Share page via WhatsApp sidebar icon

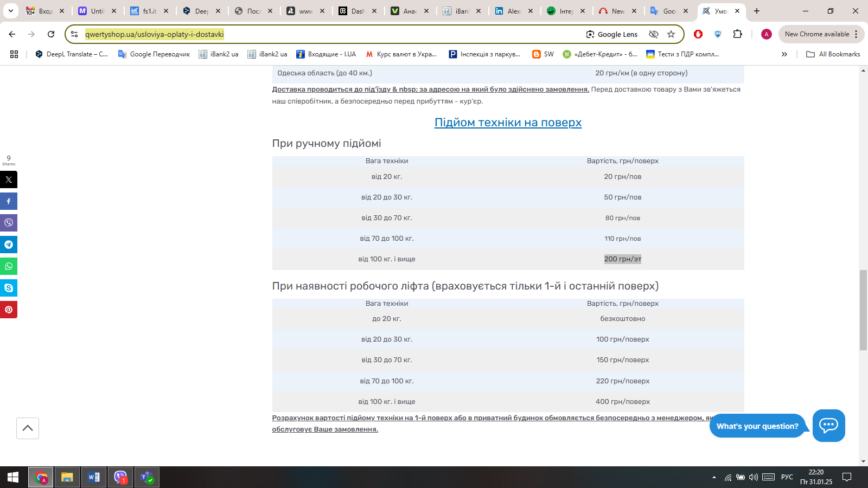point(9,266)
